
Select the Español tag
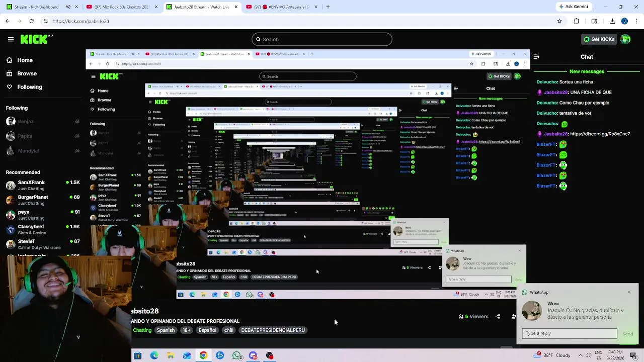coord(207,330)
